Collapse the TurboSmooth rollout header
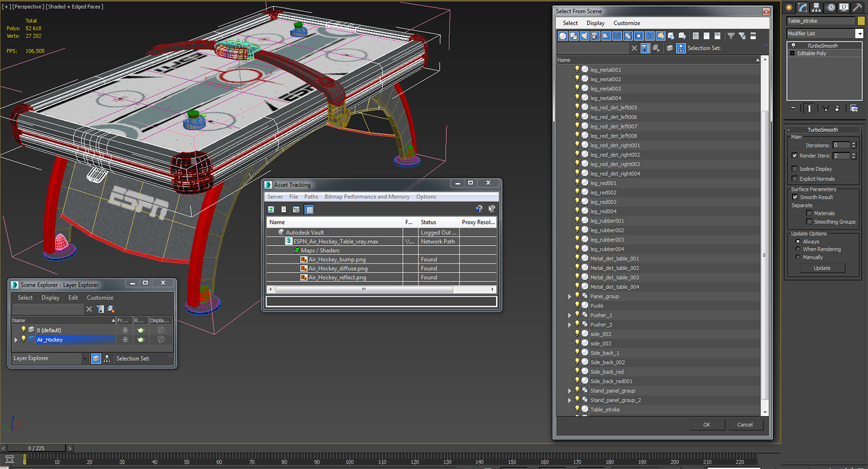The image size is (868, 469). coord(822,130)
